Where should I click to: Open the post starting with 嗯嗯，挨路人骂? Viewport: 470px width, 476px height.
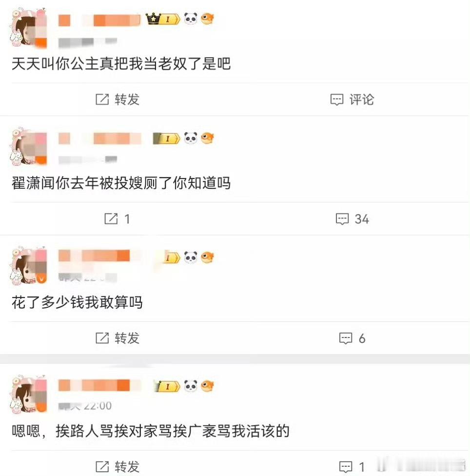click(x=151, y=431)
